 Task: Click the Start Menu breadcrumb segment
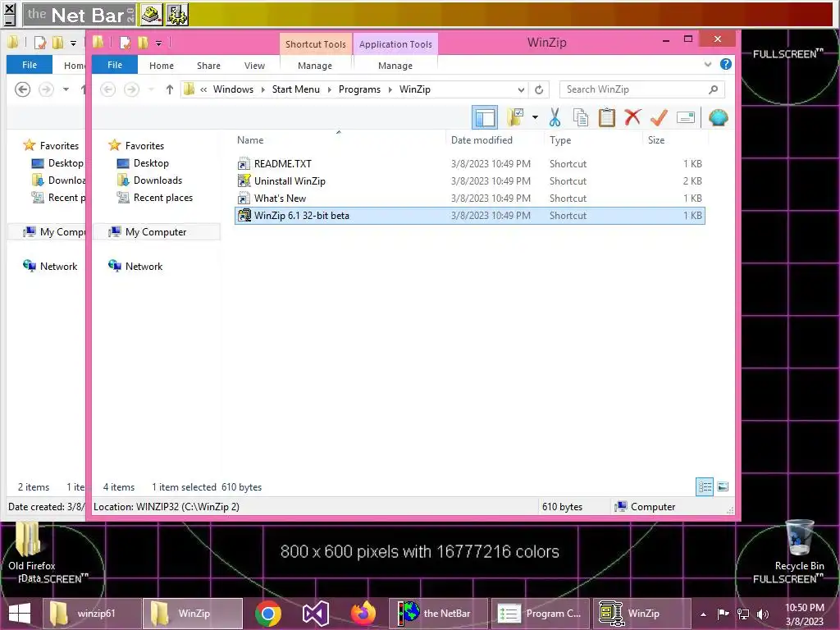295,89
